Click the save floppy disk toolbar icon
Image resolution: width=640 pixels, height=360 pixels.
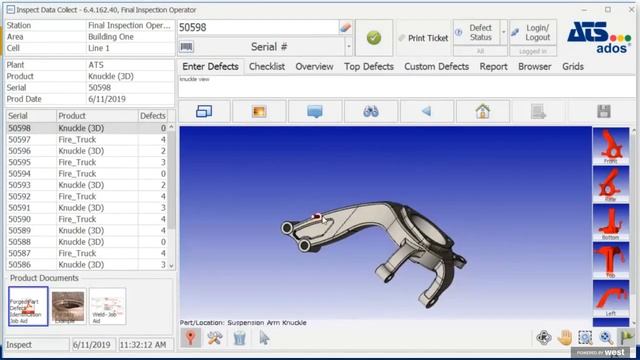(604, 111)
